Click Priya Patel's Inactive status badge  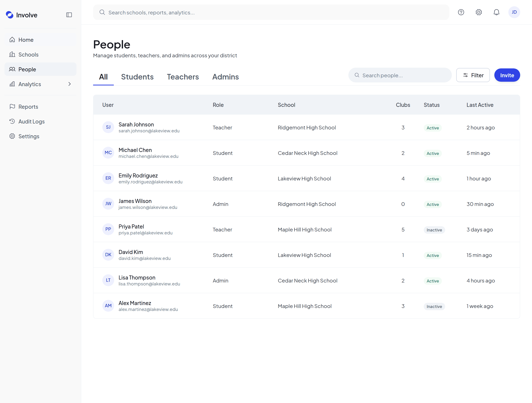tap(434, 230)
